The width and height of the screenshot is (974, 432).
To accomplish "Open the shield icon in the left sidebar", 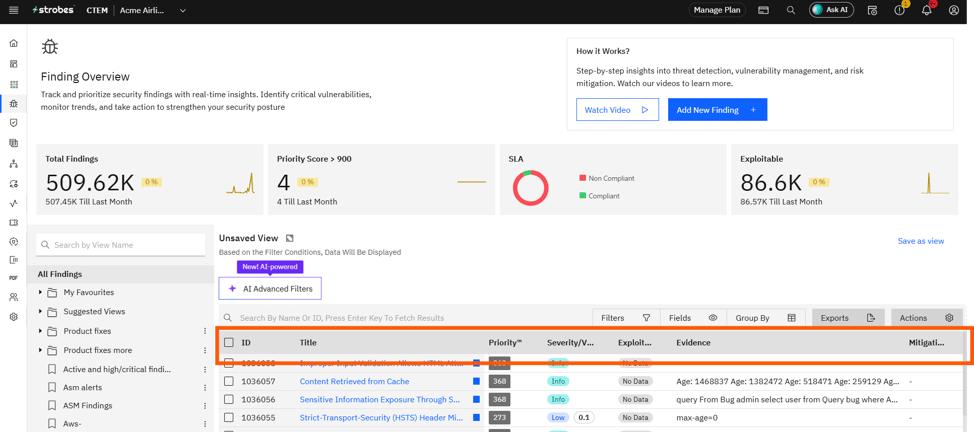I will (x=14, y=123).
